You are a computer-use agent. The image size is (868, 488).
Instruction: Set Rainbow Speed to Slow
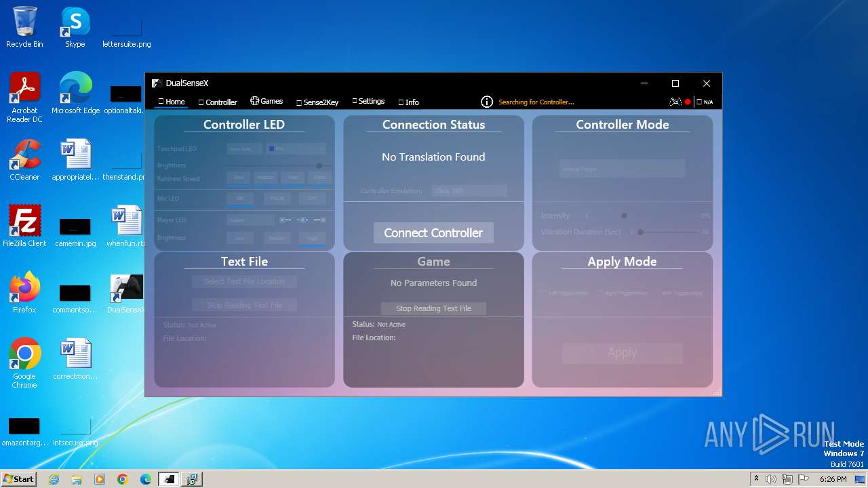(239, 178)
